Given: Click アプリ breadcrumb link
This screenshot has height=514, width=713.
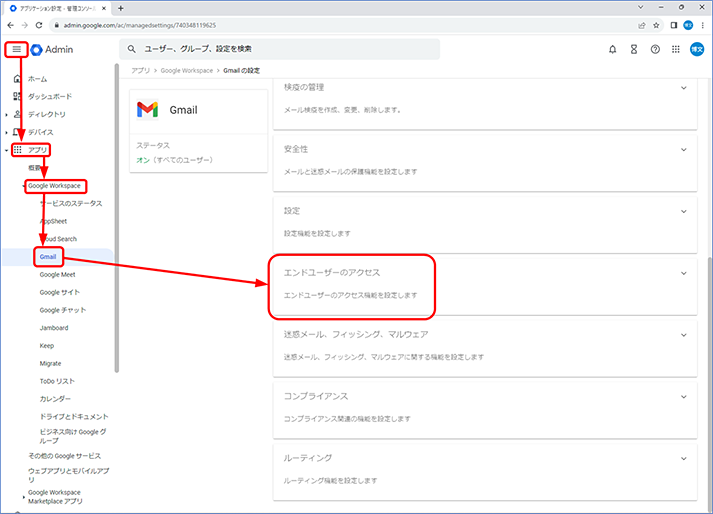Looking at the screenshot, I should 141,71.
